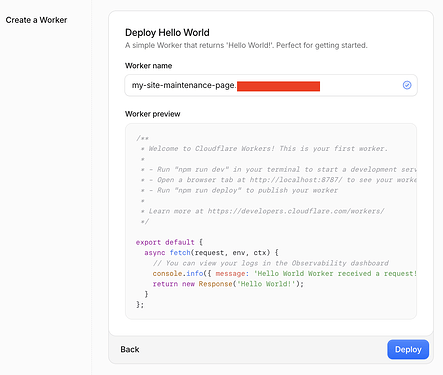443x375 pixels.
Task: Click the console.info code line
Action: 284,273
